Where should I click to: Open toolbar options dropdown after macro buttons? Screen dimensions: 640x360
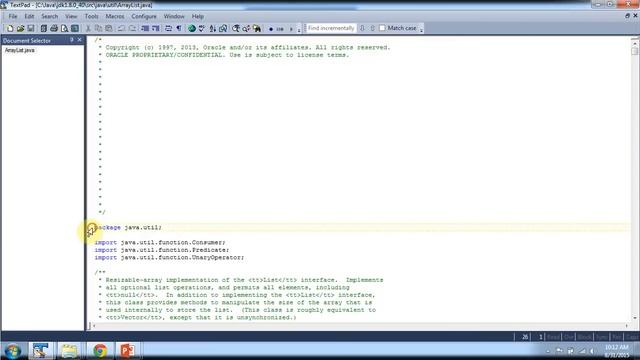[299, 29]
